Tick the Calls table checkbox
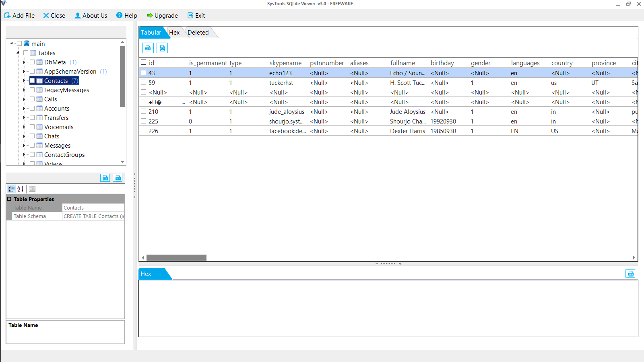 coord(32,99)
